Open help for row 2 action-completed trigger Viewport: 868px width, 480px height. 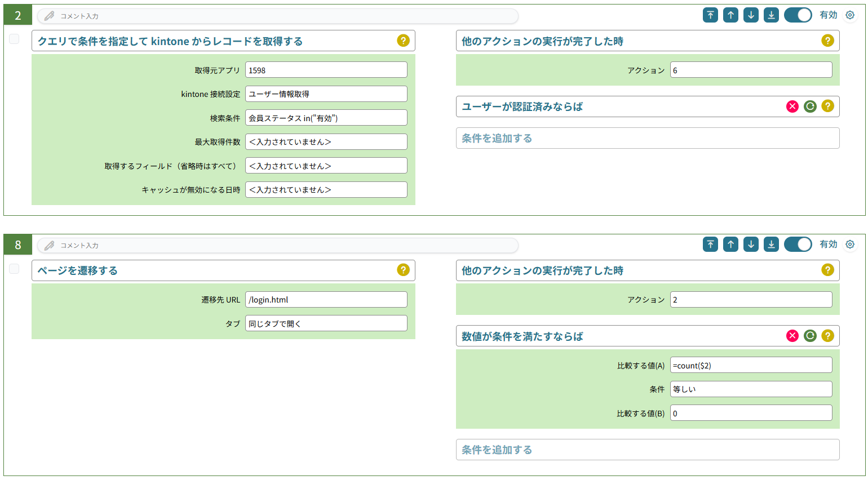point(827,41)
